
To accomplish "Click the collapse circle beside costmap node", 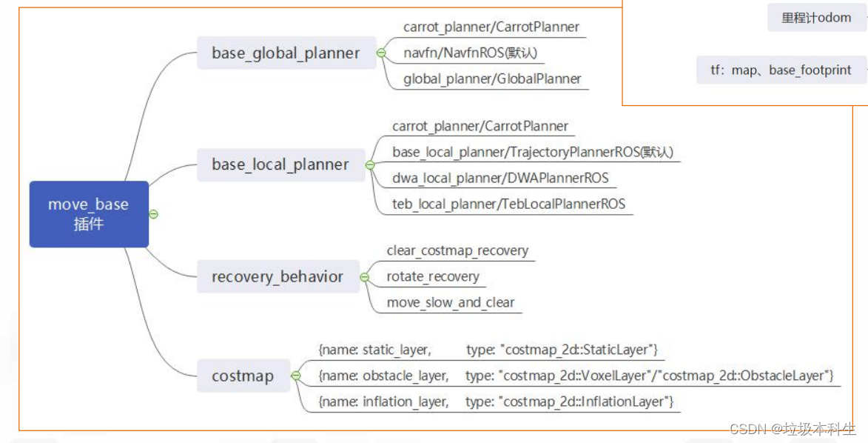I will (x=295, y=376).
